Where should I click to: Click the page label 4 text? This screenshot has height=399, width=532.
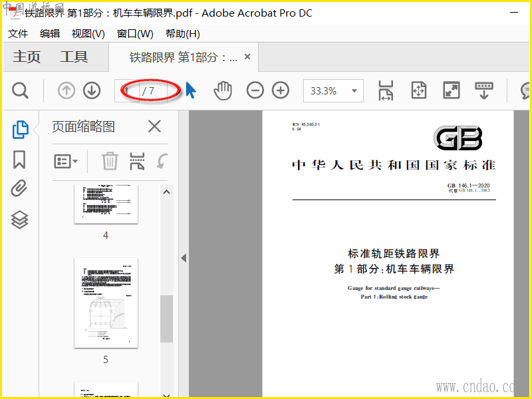pos(106,235)
